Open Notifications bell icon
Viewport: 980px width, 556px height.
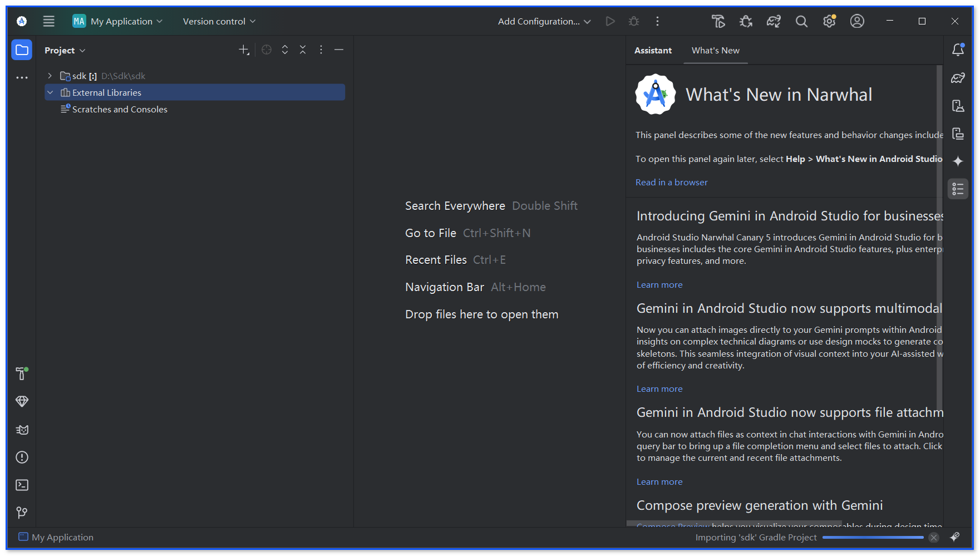pos(958,50)
